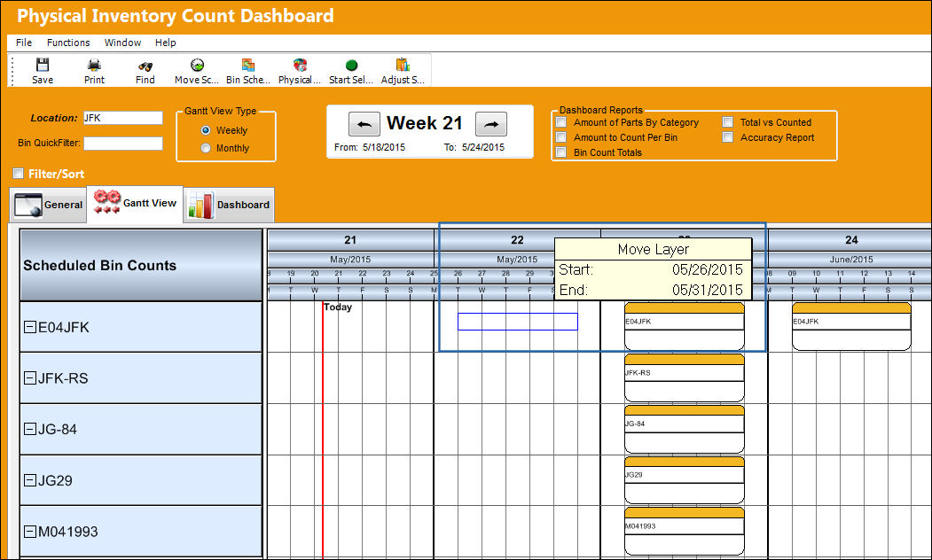Collapse the M041993 bin row

pyautogui.click(x=30, y=531)
